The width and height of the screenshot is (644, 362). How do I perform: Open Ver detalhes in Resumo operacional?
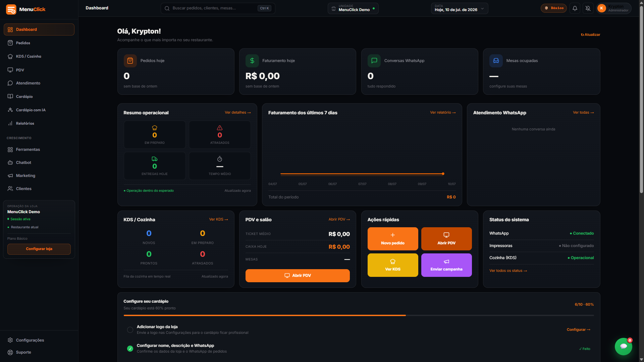coord(238,113)
